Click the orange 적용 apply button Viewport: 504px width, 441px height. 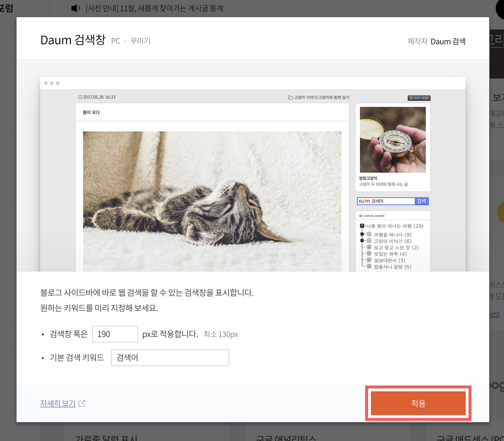pyautogui.click(x=418, y=403)
